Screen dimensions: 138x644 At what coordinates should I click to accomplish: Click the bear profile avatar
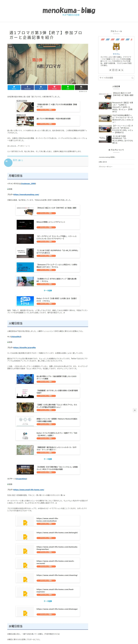click(x=116, y=47)
